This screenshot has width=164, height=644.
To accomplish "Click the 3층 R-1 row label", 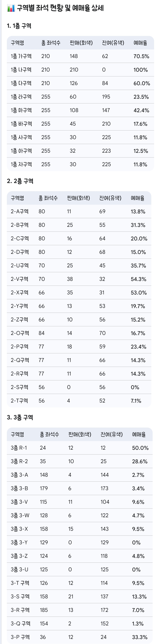I will (x=19, y=448).
